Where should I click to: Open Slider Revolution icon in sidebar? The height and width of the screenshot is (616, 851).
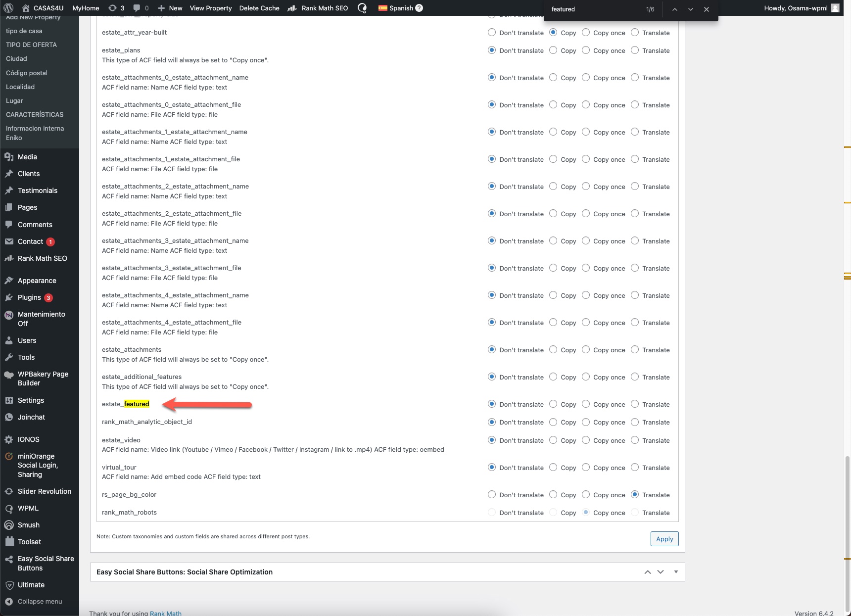[x=9, y=491]
